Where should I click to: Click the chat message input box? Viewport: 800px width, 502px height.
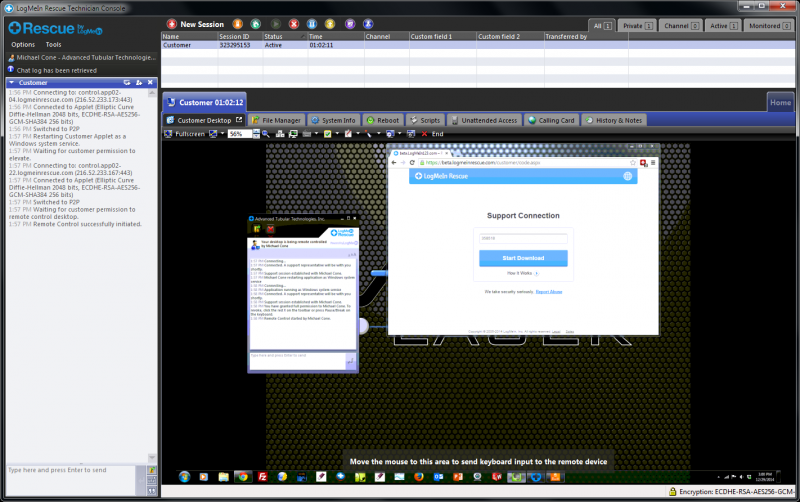[71, 480]
